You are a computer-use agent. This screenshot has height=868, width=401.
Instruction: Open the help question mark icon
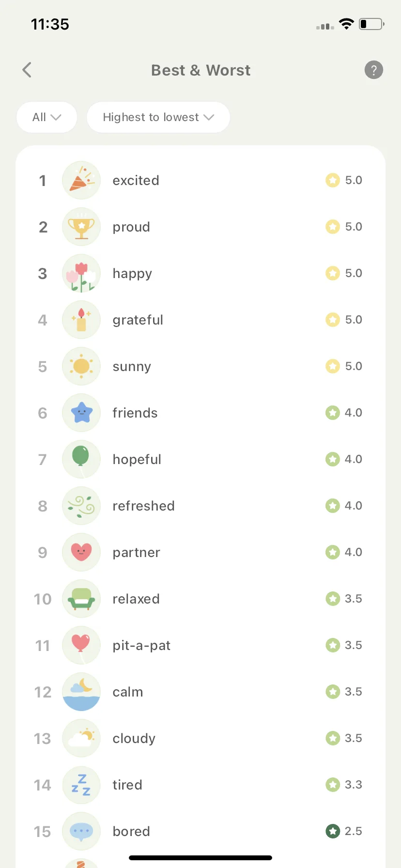(373, 70)
